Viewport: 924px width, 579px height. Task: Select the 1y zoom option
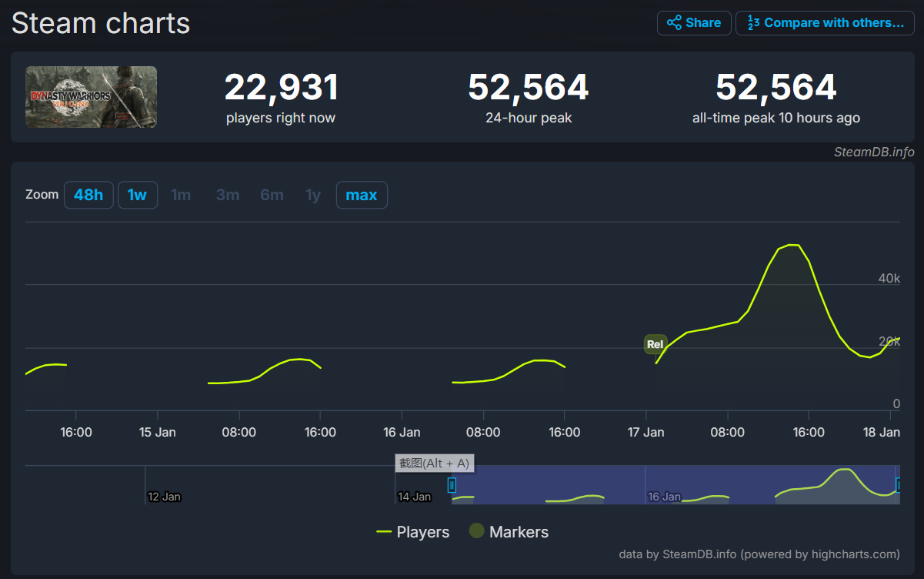pos(313,195)
